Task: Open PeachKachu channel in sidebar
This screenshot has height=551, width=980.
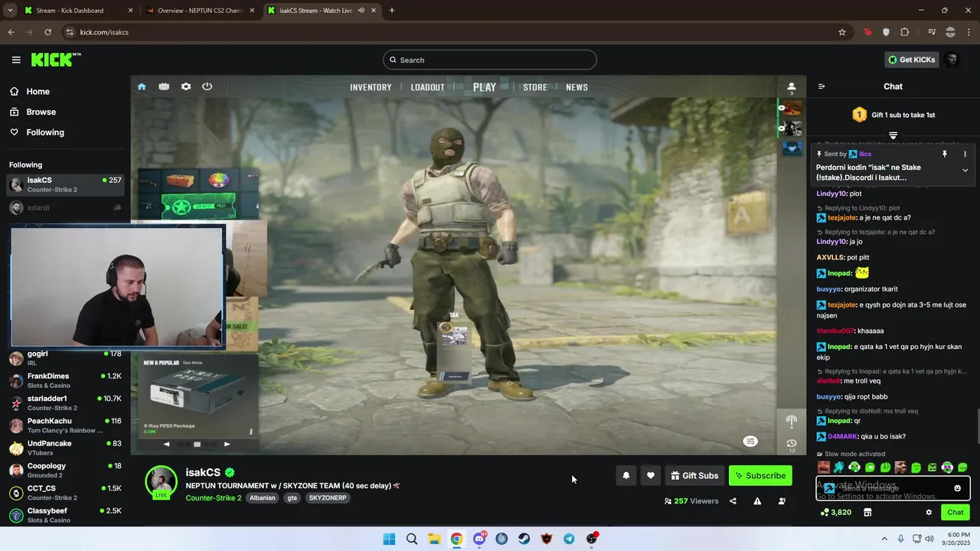Action: (65, 425)
